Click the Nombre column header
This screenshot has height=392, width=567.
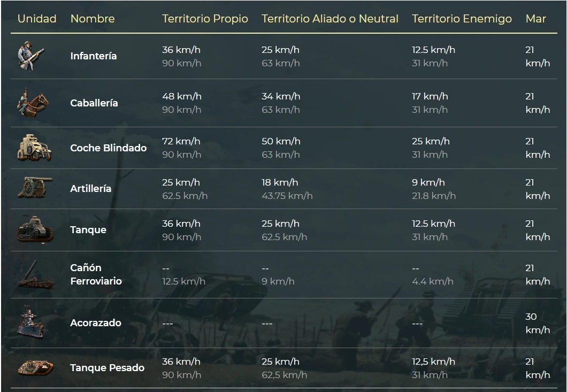coord(93,19)
